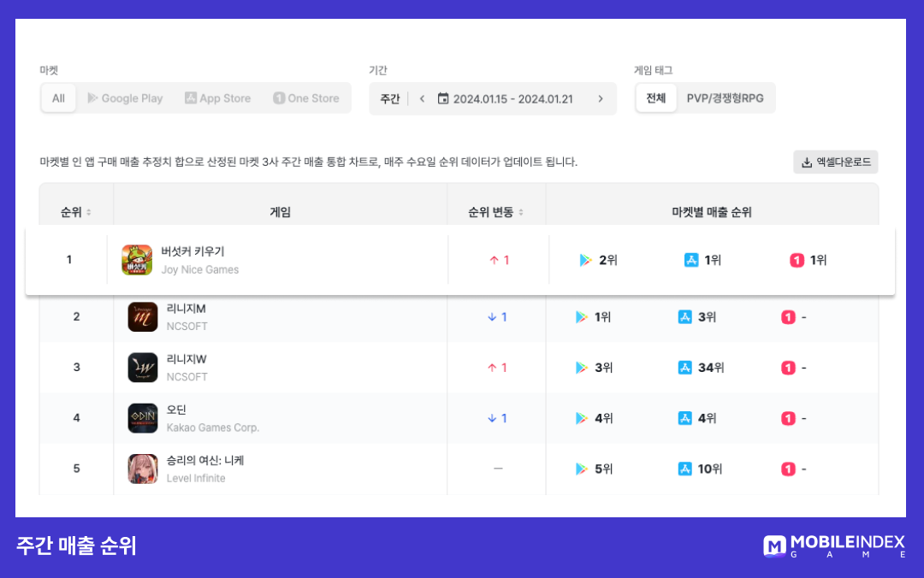Viewport: 924px width, 578px height.
Task: Click the down-arrow rank change for 리니지M
Action: [497, 317]
